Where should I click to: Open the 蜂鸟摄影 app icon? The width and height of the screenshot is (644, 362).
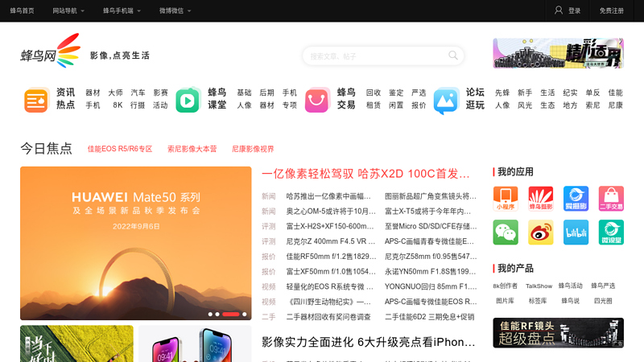coord(540,199)
